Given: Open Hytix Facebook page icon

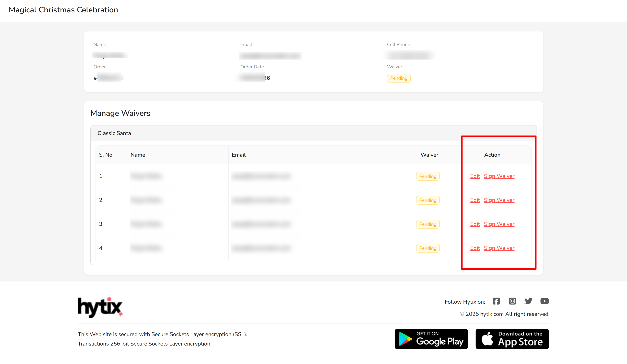Looking at the screenshot, I should pos(496,301).
